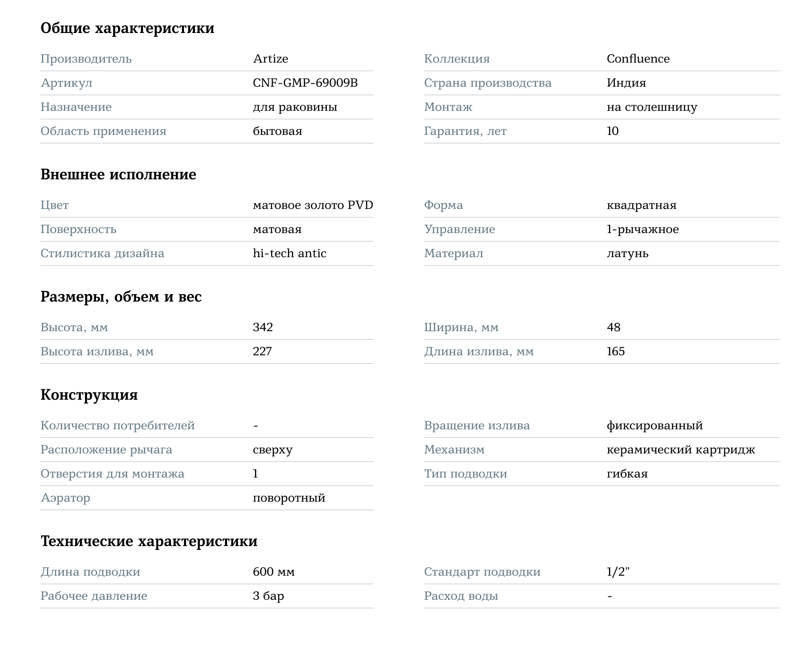The width and height of the screenshot is (812, 648).
Task: Click the 'Гарантия, лет' label
Action: pyautogui.click(x=465, y=132)
